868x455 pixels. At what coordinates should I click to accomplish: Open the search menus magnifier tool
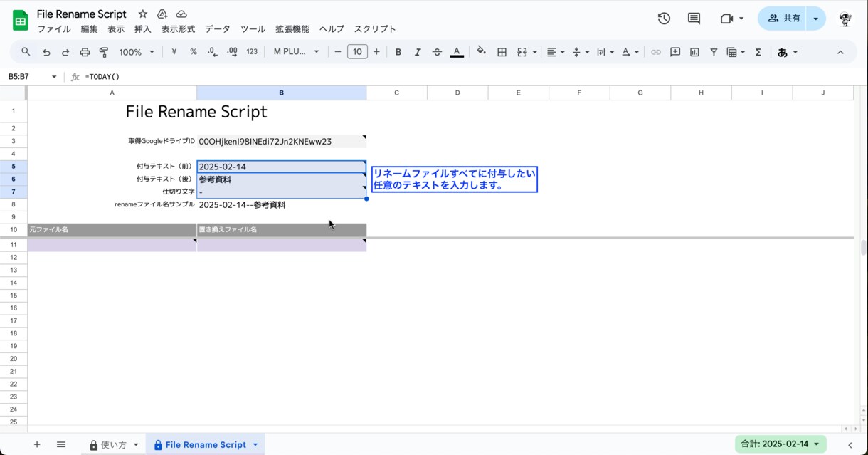coord(26,52)
